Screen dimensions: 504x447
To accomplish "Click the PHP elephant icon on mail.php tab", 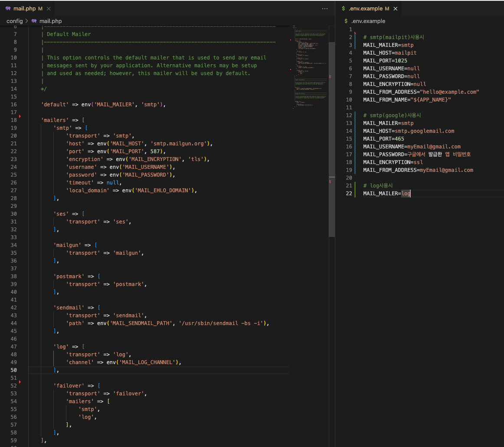I will click(8, 9).
